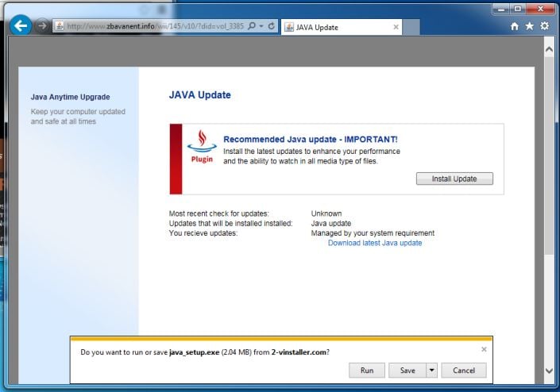The height and width of the screenshot is (392, 560).
Task: Close the JAVA Update tab
Action: coord(396,27)
